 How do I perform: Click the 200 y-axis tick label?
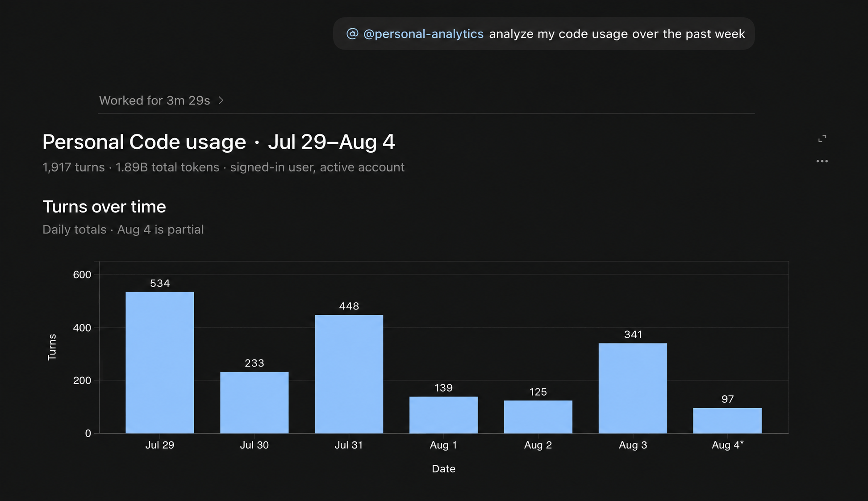pyautogui.click(x=82, y=381)
